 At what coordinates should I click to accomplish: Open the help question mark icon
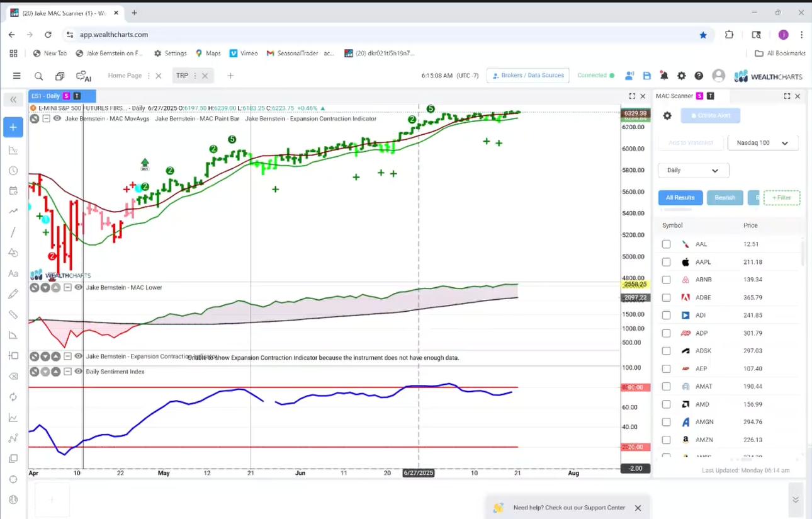(x=699, y=76)
